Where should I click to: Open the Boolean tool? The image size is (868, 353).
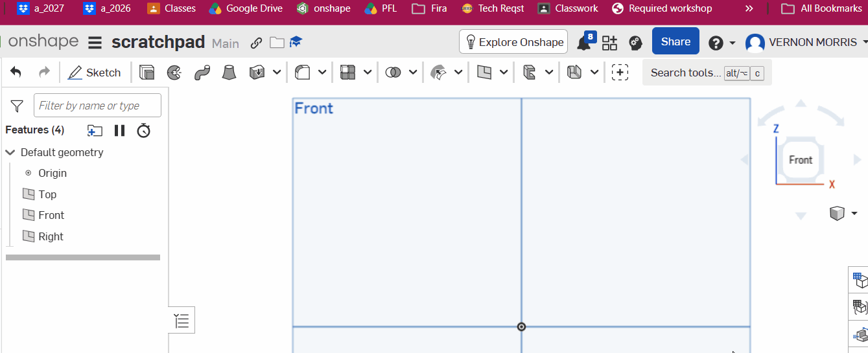[393, 73]
